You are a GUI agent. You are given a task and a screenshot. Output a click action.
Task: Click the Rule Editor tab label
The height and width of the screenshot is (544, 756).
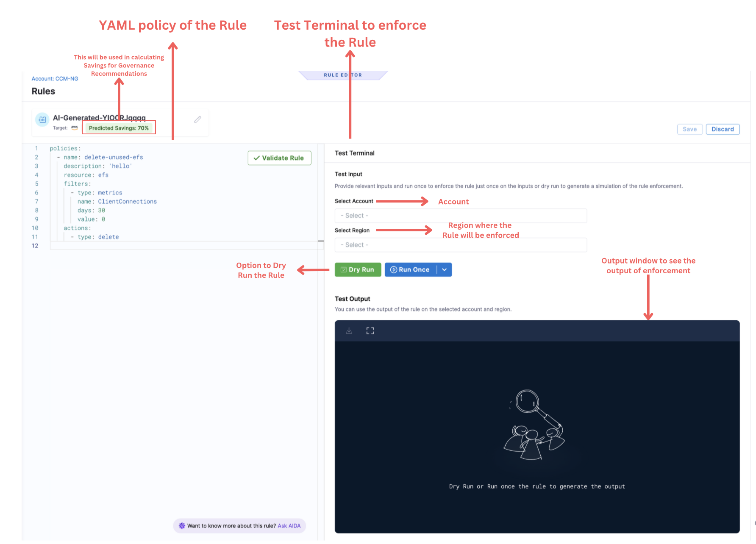[343, 75]
